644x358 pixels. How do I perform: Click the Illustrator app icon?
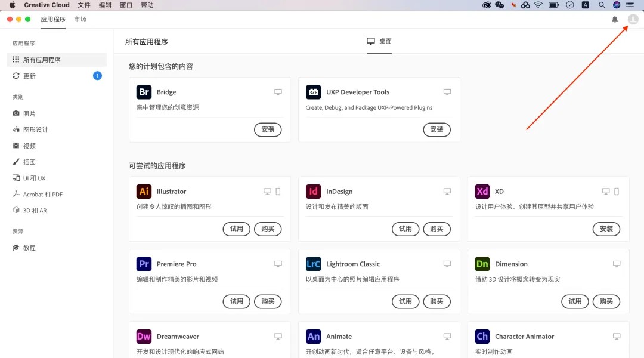pyautogui.click(x=144, y=192)
